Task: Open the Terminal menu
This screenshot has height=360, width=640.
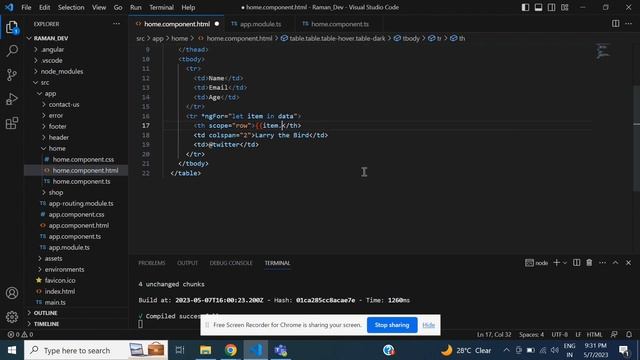Action: 161,7
